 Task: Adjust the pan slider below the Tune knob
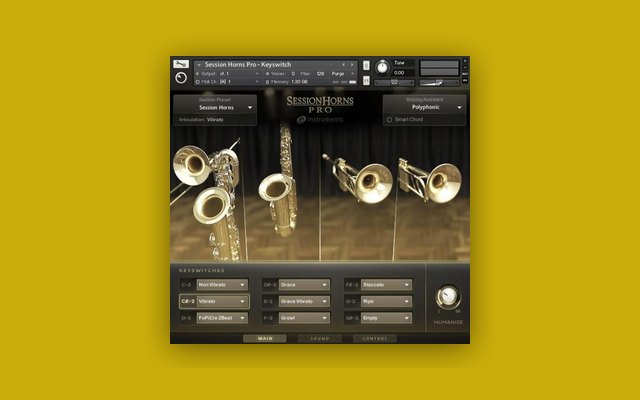coord(394,83)
